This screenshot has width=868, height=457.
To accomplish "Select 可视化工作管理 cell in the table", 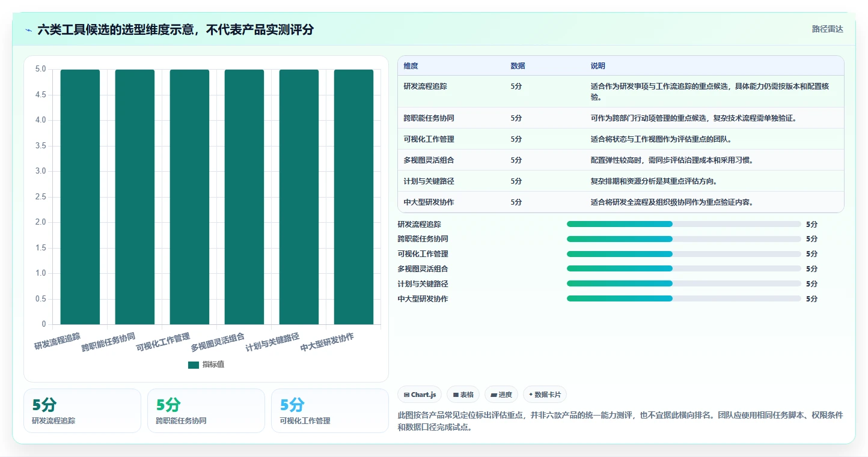I will [x=429, y=139].
